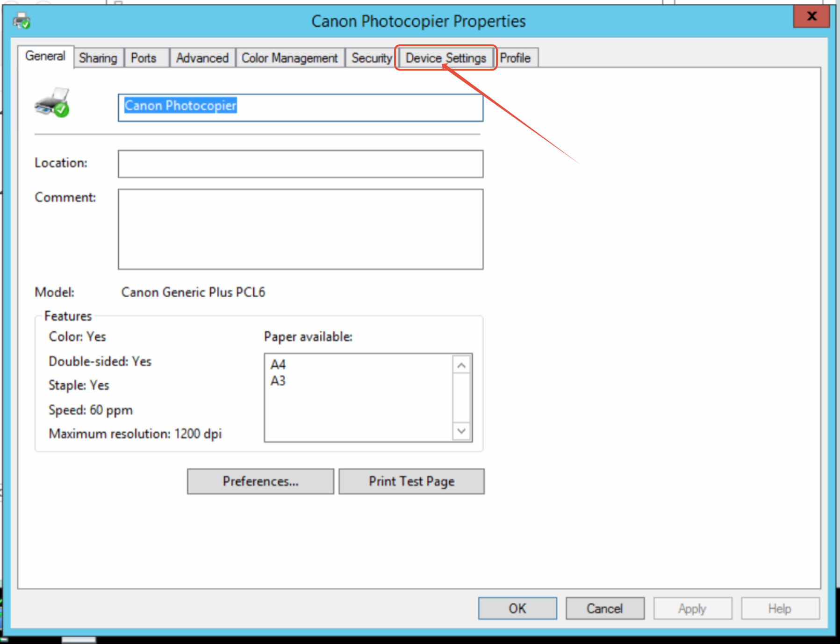Click model text 'Canon Generic Plus PCL6'
Screen dimensions: 840x644
click(193, 293)
